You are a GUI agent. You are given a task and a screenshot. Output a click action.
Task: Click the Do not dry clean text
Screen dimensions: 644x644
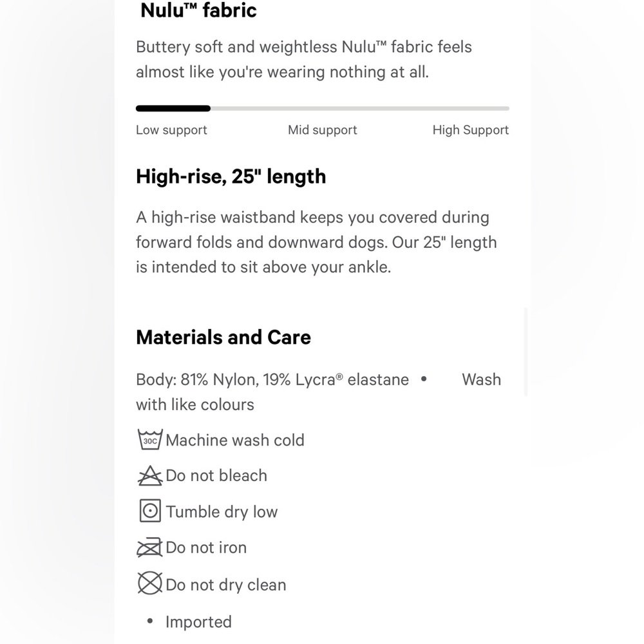[226, 585]
